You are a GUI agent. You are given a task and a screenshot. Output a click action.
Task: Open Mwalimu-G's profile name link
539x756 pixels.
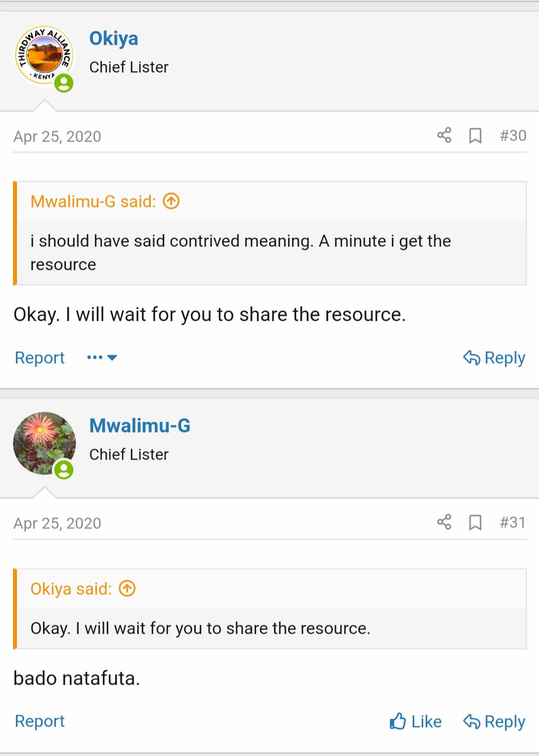pos(140,426)
